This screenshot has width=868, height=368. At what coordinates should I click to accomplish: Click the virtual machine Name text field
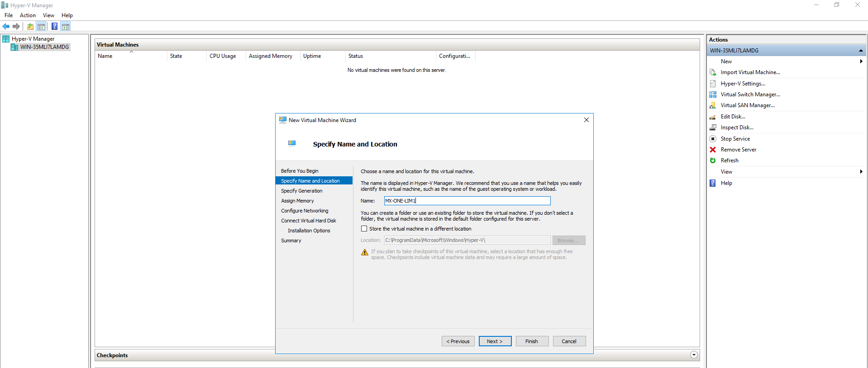[x=467, y=201]
